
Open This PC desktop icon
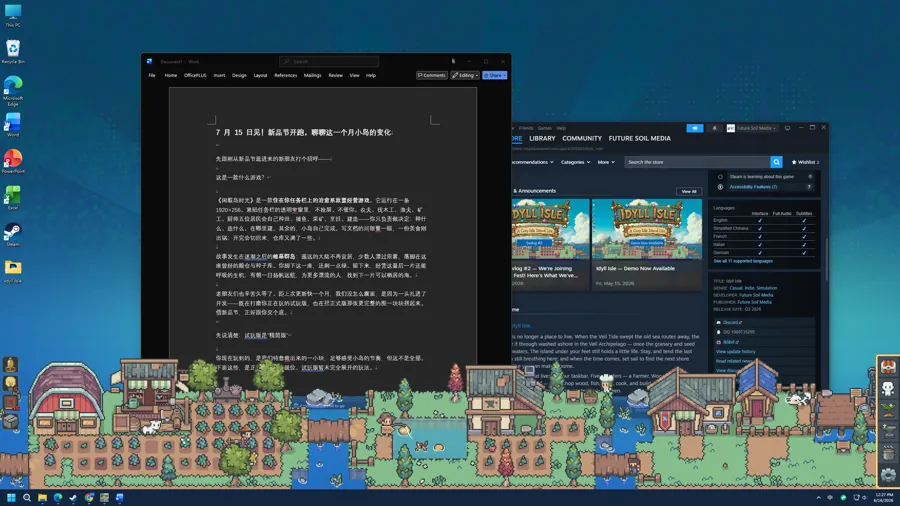point(13,15)
